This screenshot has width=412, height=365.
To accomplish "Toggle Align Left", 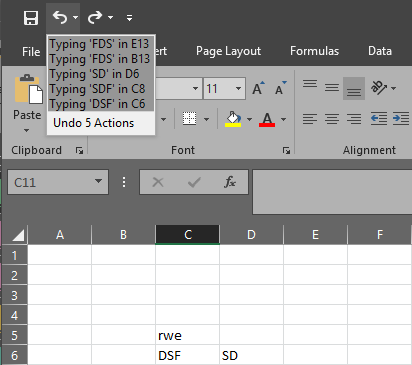I will 310,119.
